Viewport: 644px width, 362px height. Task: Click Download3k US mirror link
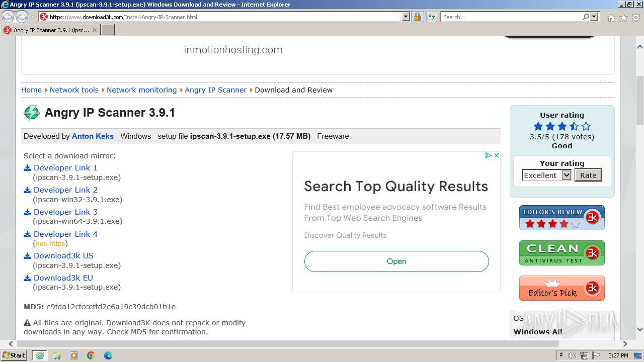[63, 256]
